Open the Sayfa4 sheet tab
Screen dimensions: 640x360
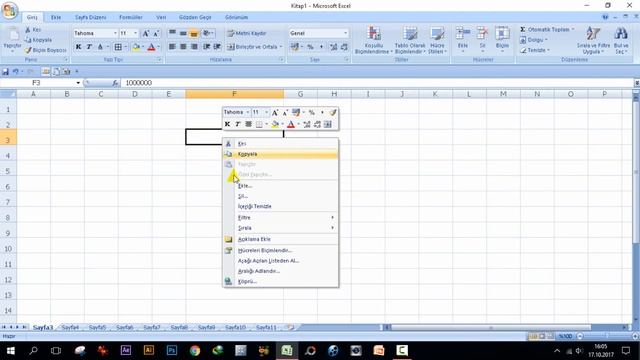(70, 327)
